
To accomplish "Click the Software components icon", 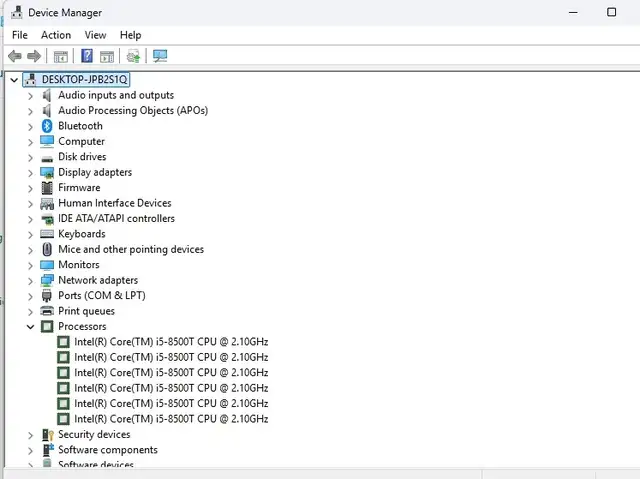I will [x=48, y=450].
